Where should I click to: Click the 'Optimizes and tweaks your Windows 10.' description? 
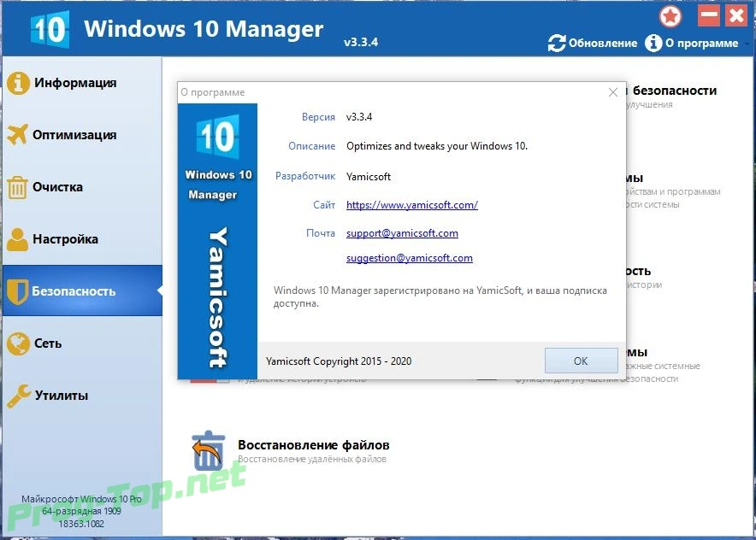click(x=437, y=146)
